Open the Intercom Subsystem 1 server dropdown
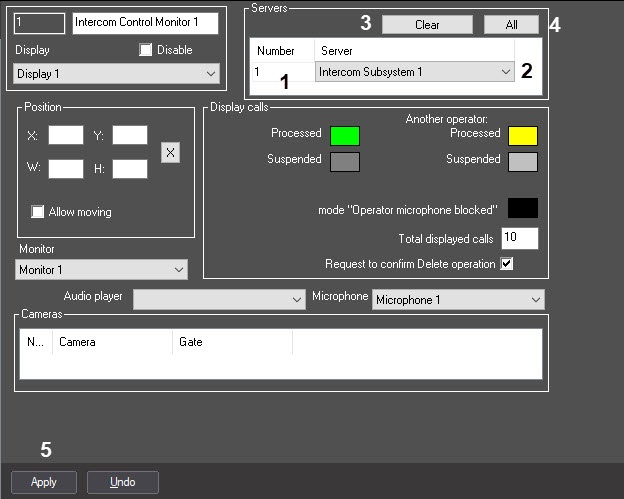 coord(415,72)
